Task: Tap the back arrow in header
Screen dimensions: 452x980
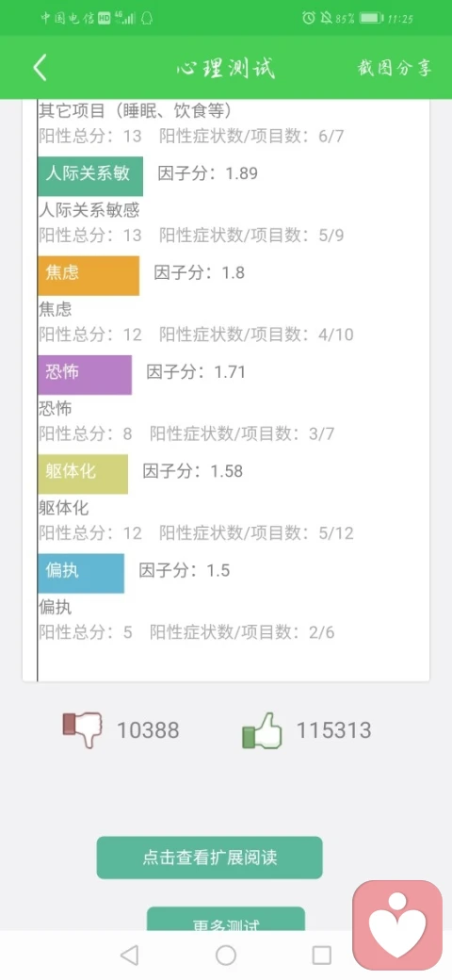Action: tap(40, 68)
